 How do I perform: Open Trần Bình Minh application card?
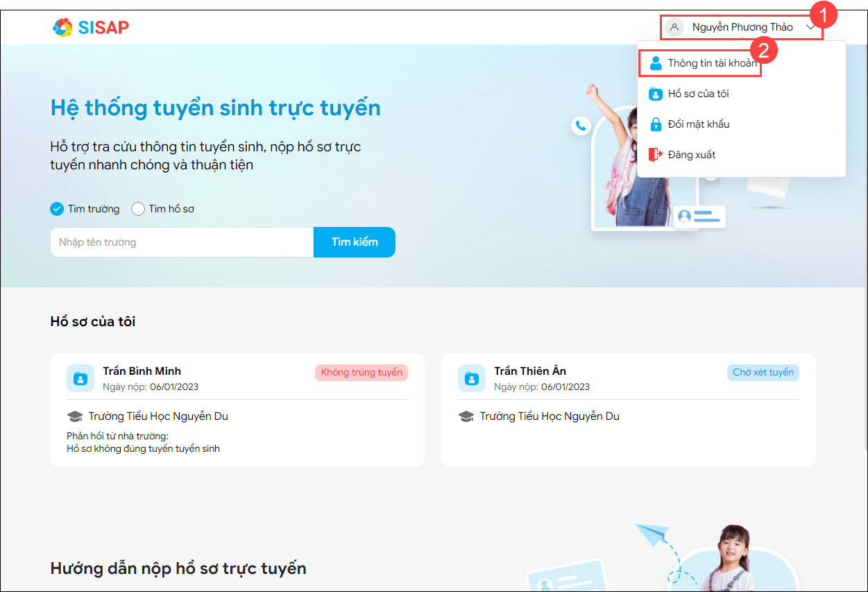tap(237, 409)
